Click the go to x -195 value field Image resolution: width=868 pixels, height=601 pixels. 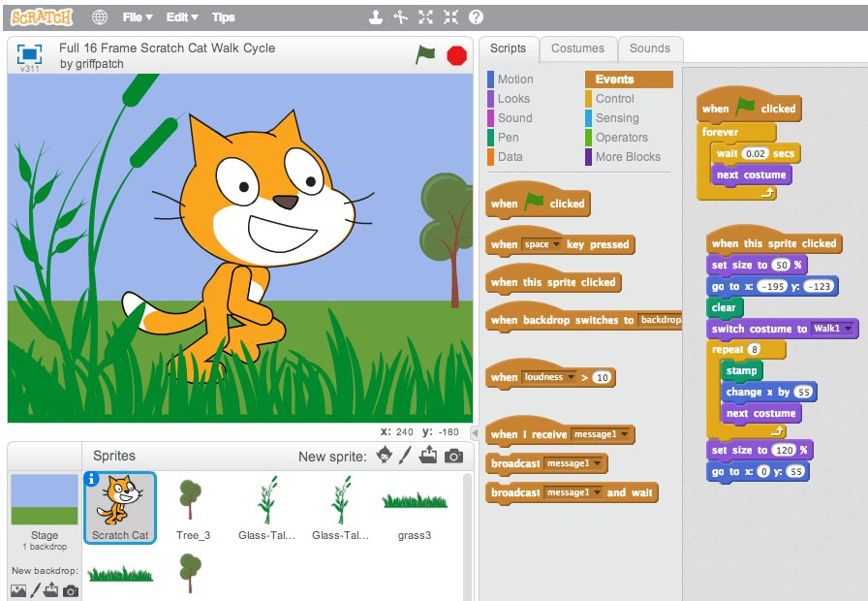click(772, 286)
